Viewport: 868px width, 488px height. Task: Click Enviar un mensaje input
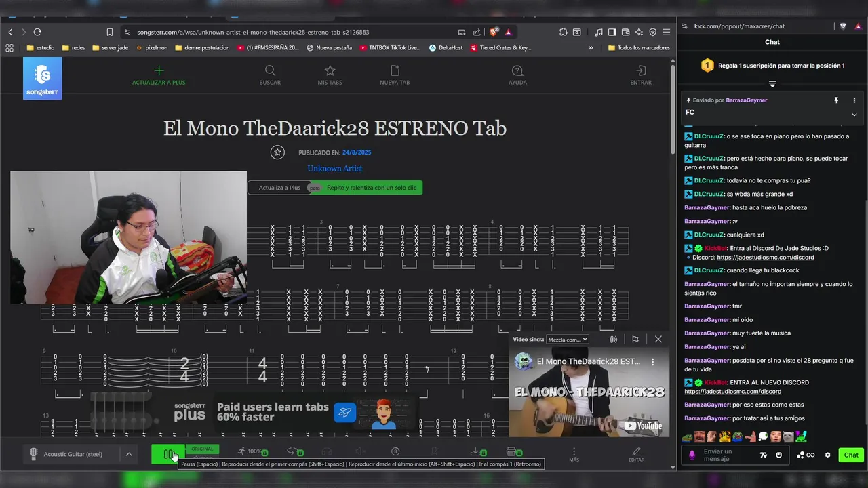click(x=727, y=455)
